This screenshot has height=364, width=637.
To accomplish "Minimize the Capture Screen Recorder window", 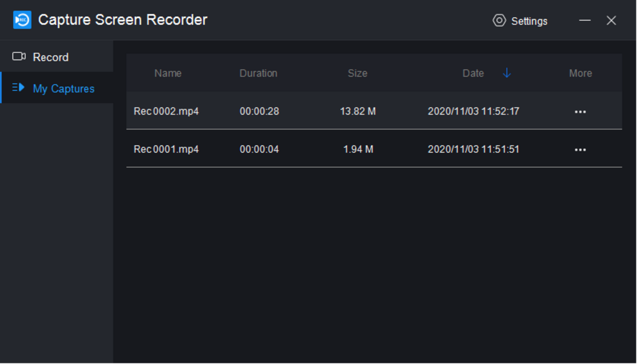I will (x=585, y=20).
